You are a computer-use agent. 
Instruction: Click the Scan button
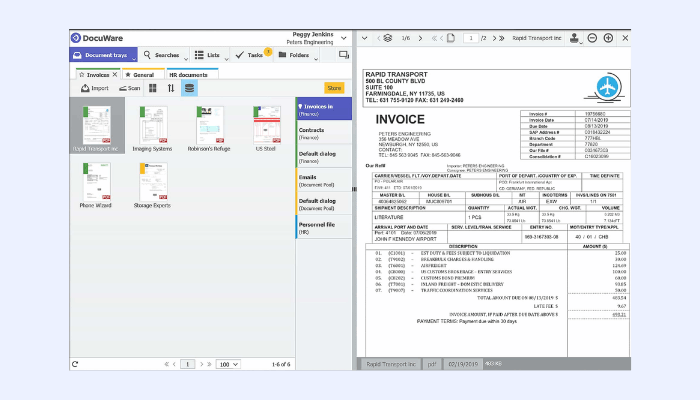(x=129, y=88)
